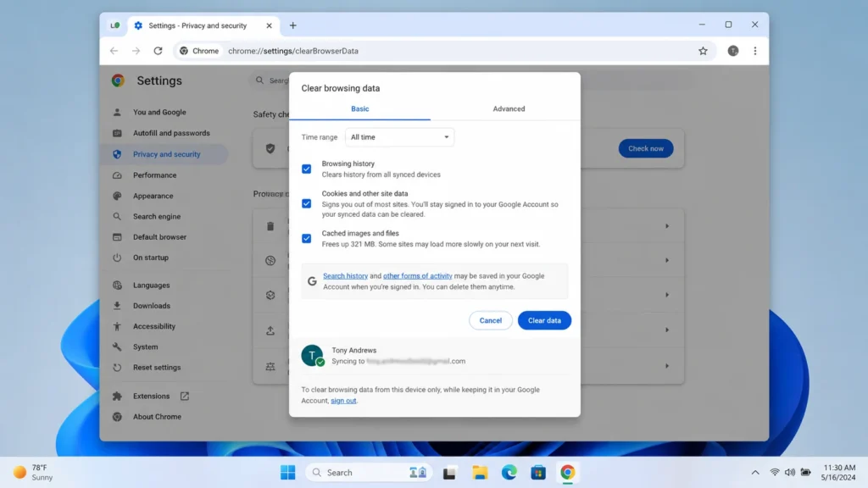Click the volume speaker tray icon
This screenshot has width=868, height=488.
click(790, 473)
